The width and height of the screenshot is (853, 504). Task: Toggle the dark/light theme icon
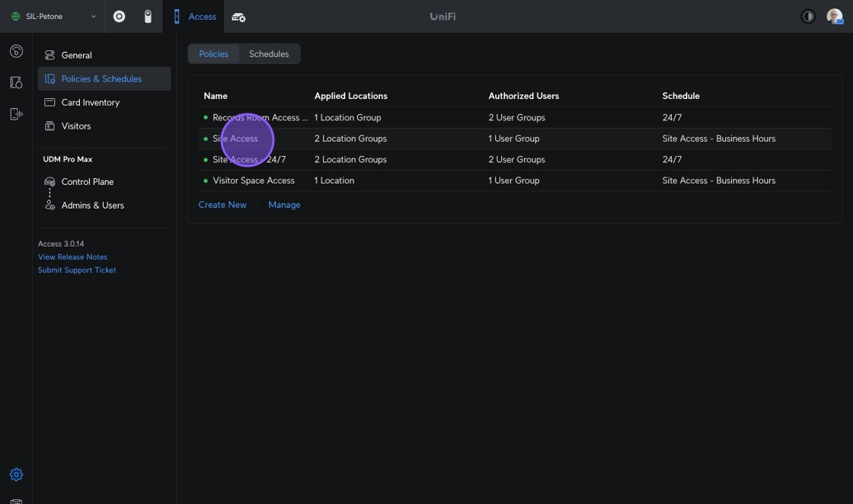point(808,17)
